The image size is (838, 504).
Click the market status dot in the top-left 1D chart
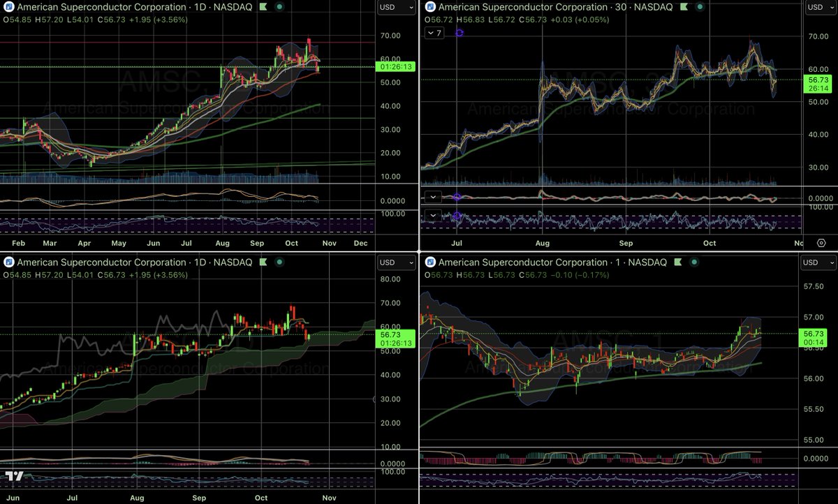[279, 8]
